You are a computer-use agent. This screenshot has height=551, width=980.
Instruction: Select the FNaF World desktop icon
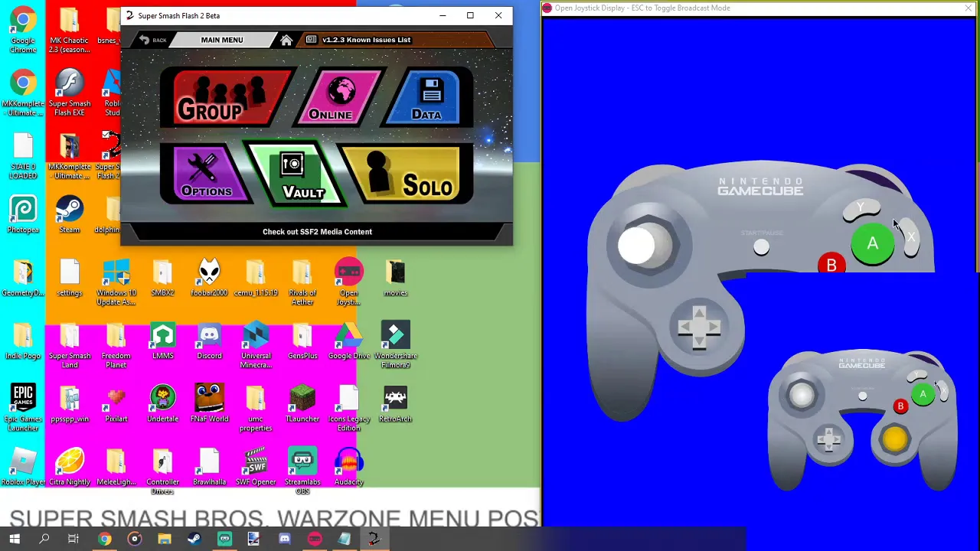[209, 404]
